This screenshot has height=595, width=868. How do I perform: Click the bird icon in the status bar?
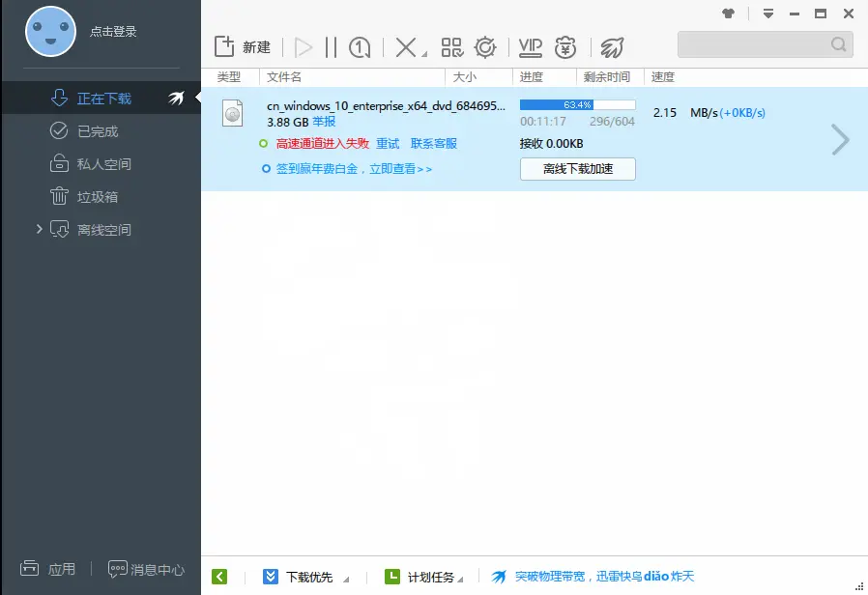point(499,577)
